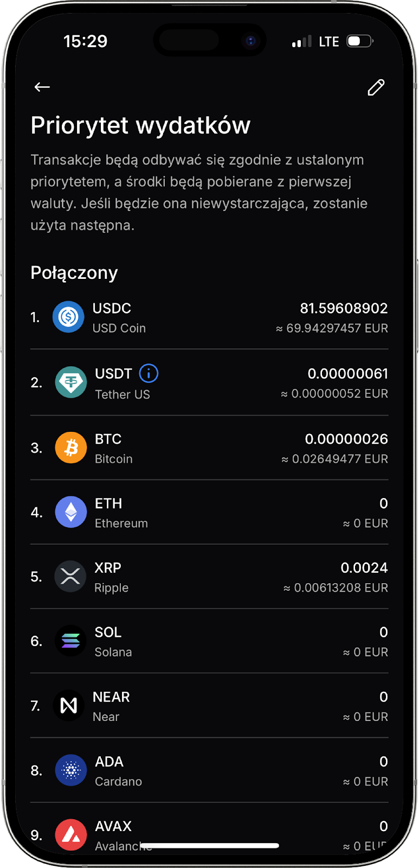
Task: Open the USDT info icon
Action: [149, 373]
